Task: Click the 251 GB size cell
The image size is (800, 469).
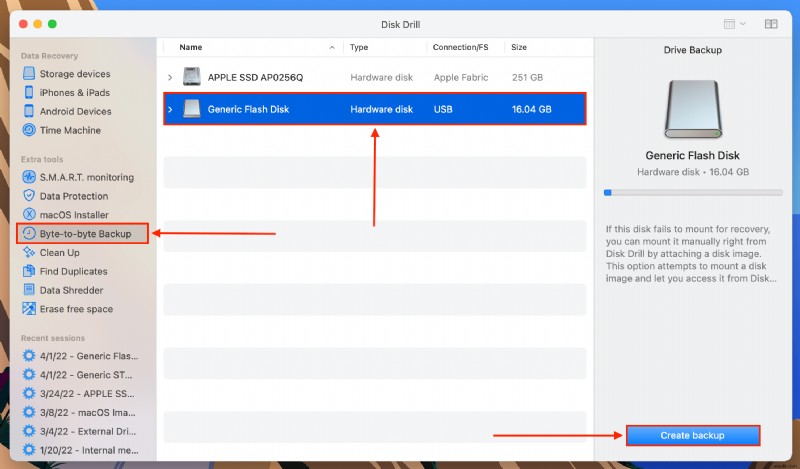Action: pos(528,78)
